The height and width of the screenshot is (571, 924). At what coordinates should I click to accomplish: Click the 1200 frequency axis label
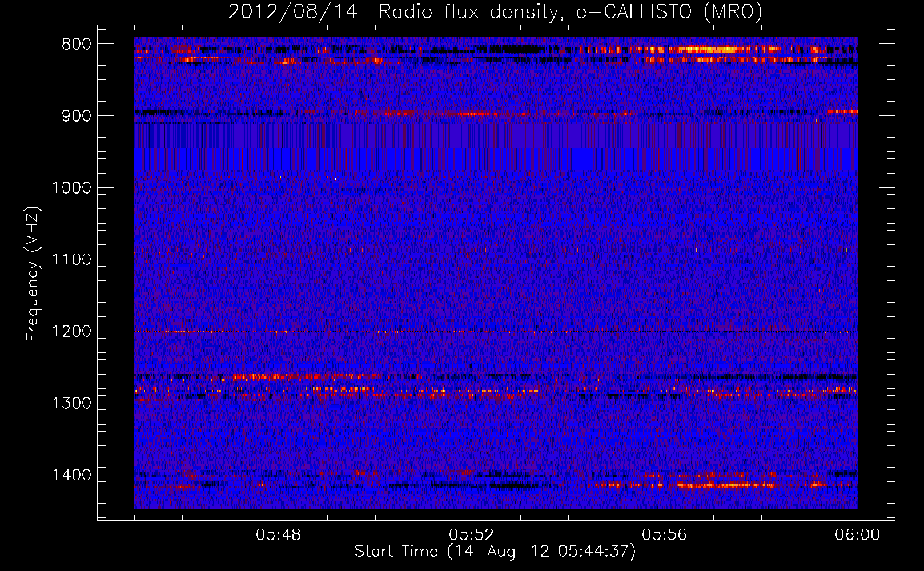(x=71, y=332)
